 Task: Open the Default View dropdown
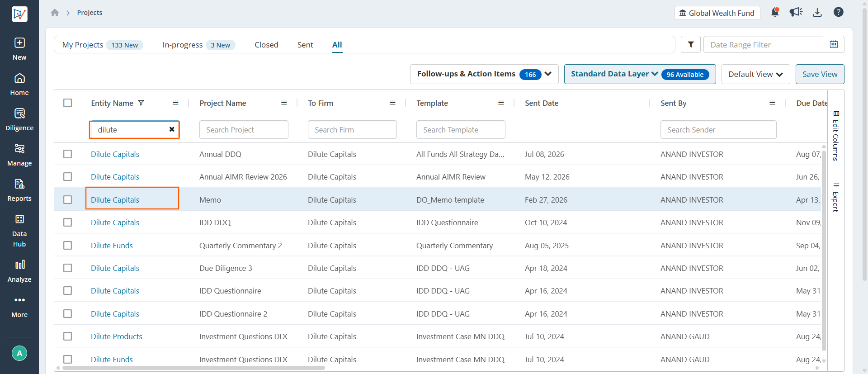click(x=755, y=74)
